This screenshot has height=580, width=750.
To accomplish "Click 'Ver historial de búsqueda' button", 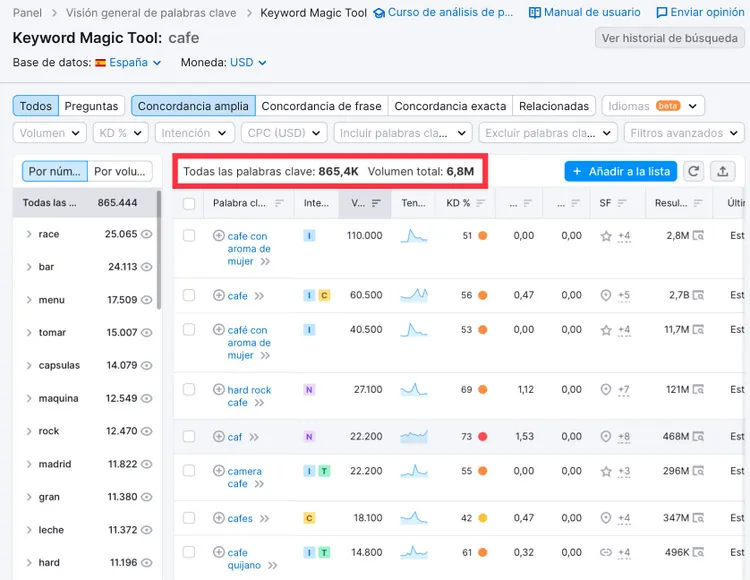I will click(670, 38).
